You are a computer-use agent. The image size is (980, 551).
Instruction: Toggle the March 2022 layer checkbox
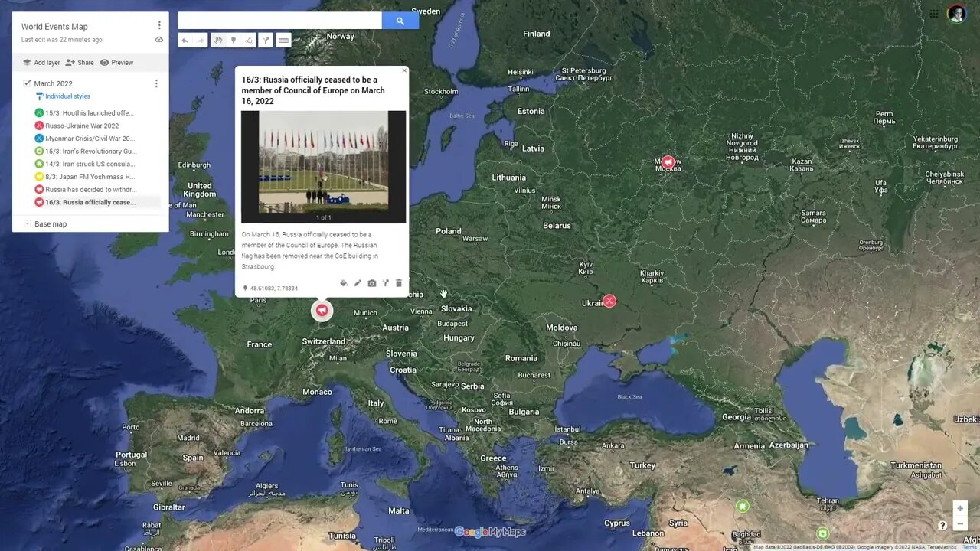pyautogui.click(x=27, y=83)
